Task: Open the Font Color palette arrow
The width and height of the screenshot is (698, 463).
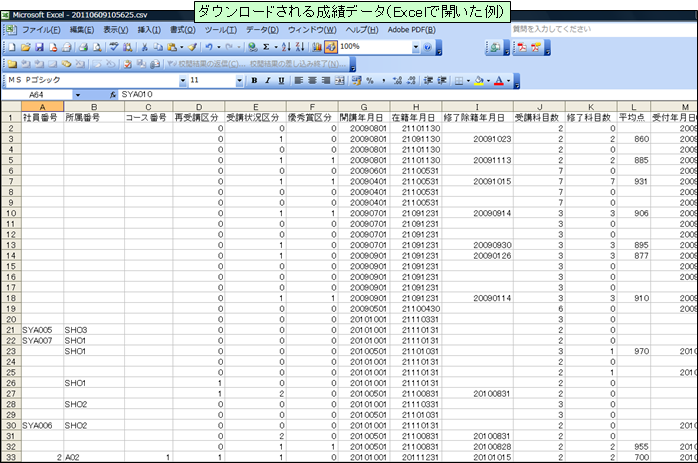Action: tap(508, 81)
